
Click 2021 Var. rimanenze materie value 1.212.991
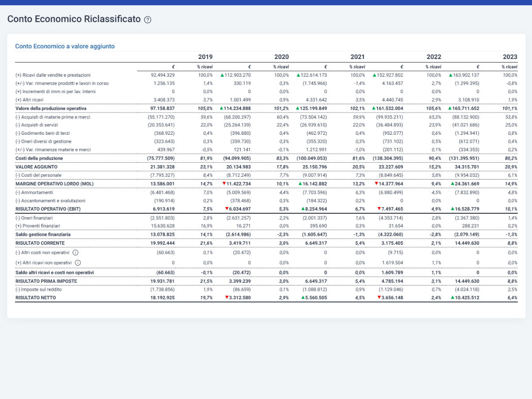click(x=316, y=150)
